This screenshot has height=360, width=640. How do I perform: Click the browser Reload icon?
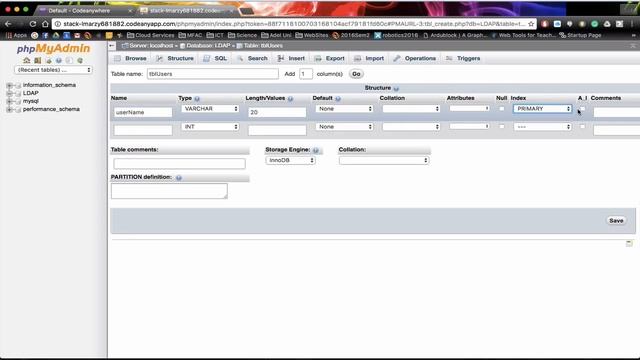pyautogui.click(x=33, y=24)
